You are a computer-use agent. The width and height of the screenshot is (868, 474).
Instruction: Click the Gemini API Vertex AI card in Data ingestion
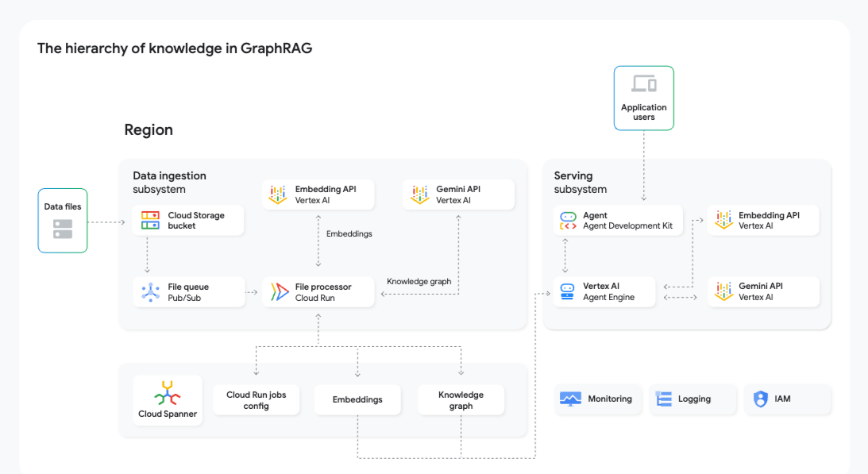click(x=458, y=194)
